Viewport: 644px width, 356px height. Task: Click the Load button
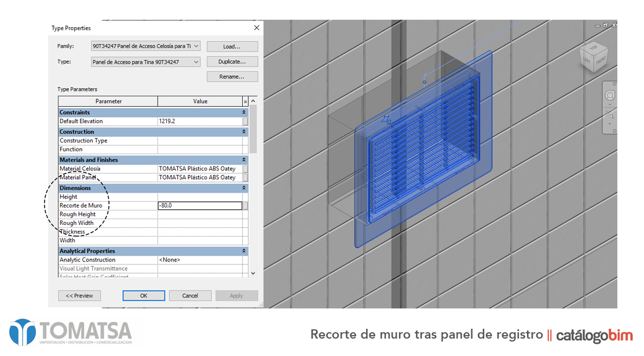232,46
